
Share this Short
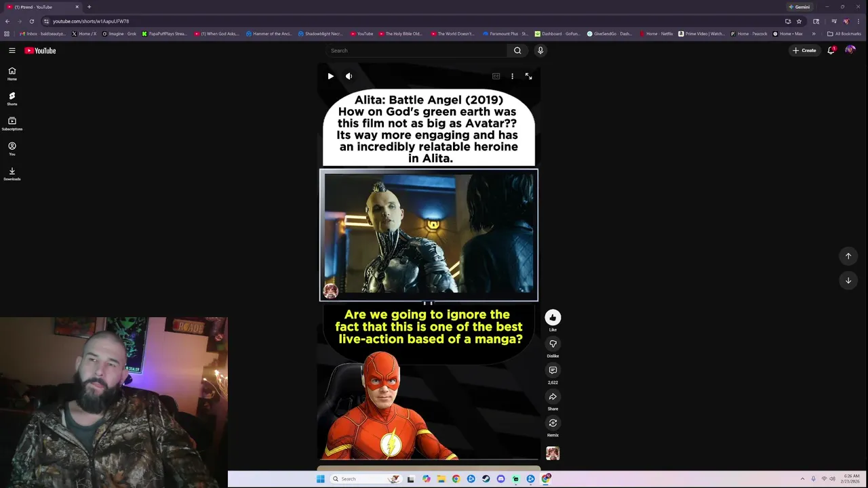pyautogui.click(x=553, y=396)
